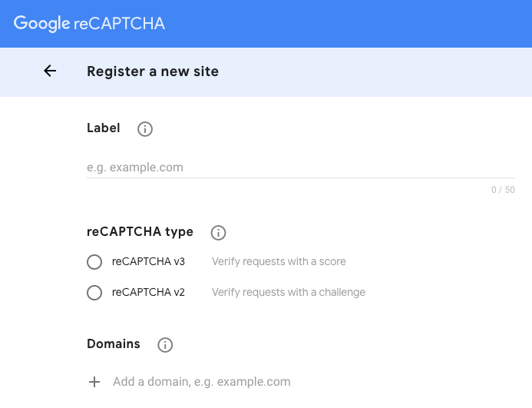The image size is (532, 408).
Task: Show info for reCAPTCHA type
Action: 218,233
